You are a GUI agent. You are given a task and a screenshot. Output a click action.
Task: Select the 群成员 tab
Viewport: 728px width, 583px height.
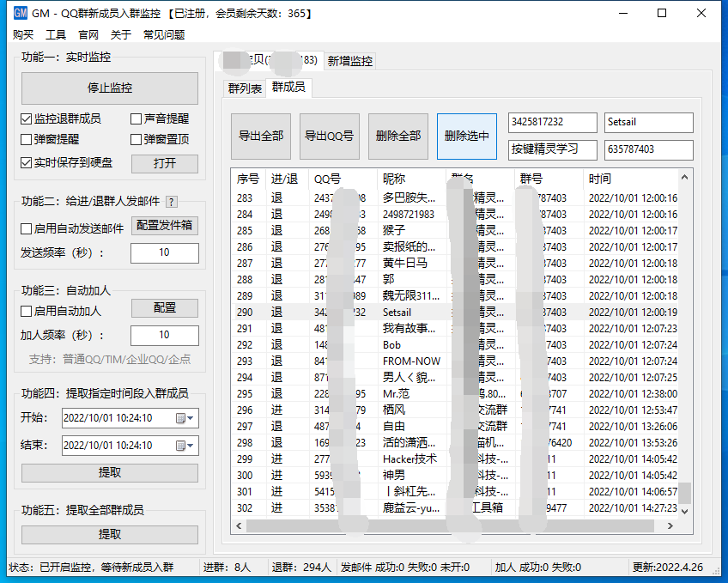pos(288,88)
